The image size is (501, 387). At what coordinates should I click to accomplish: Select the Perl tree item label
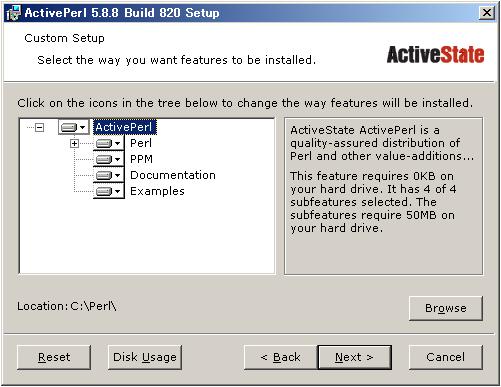click(141, 143)
